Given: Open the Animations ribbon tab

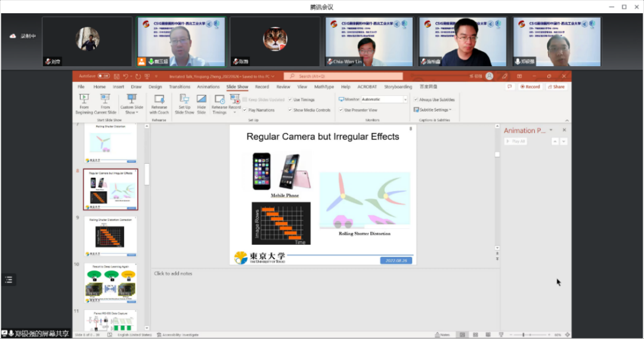Looking at the screenshot, I should click(x=208, y=86).
